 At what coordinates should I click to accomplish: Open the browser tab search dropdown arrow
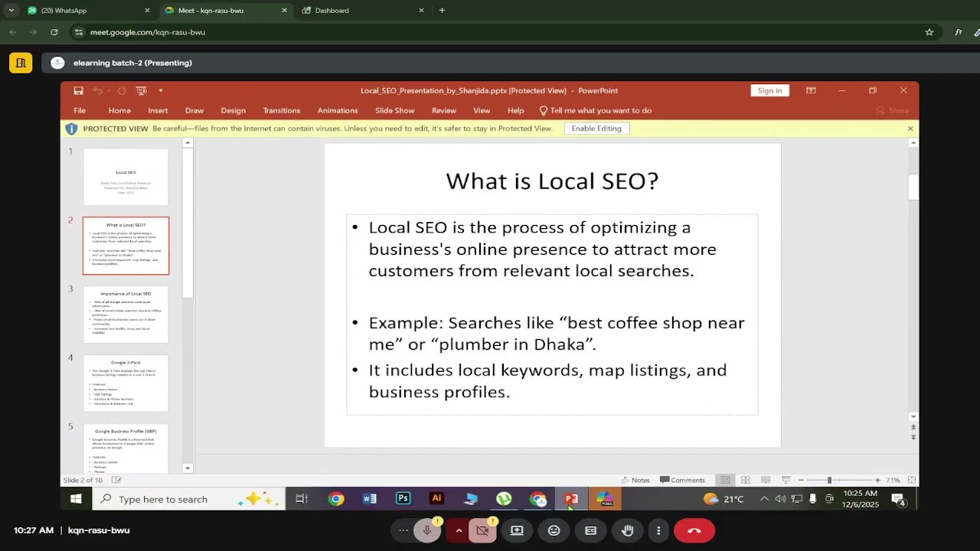(x=11, y=11)
